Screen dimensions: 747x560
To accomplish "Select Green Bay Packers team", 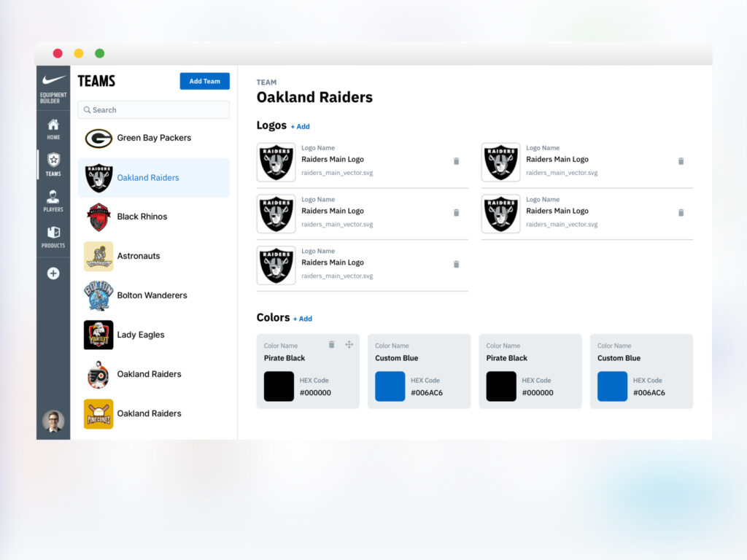I will pos(153,138).
